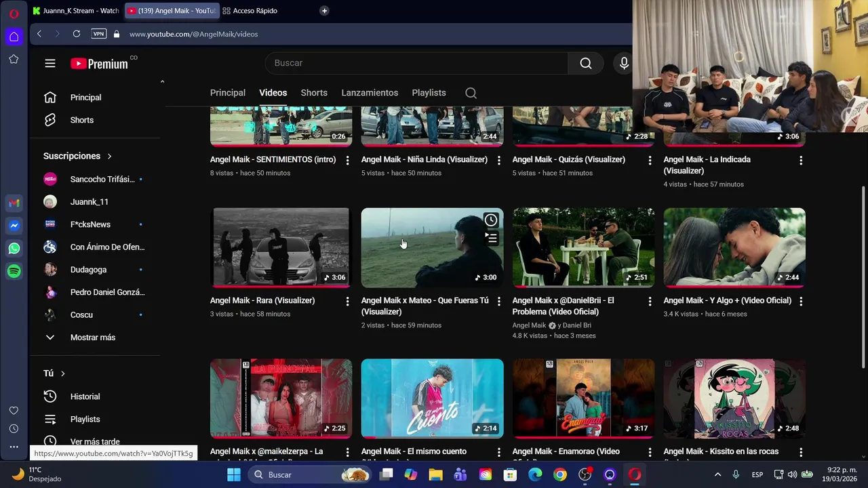
Task: Open the F*cksNews subscription
Action: [x=91, y=224]
